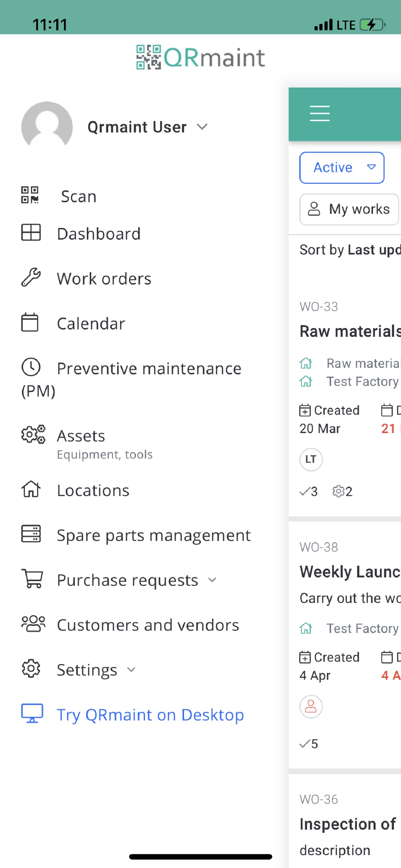Tap the Created calendar icon on WO-33
Image resolution: width=401 pixels, height=868 pixels.
click(305, 410)
